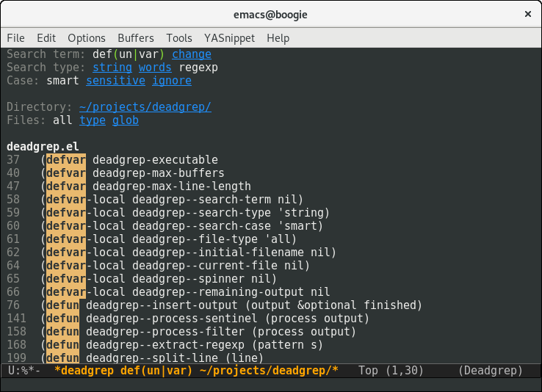Switch search type to string
The height and width of the screenshot is (392, 542).
click(x=112, y=68)
